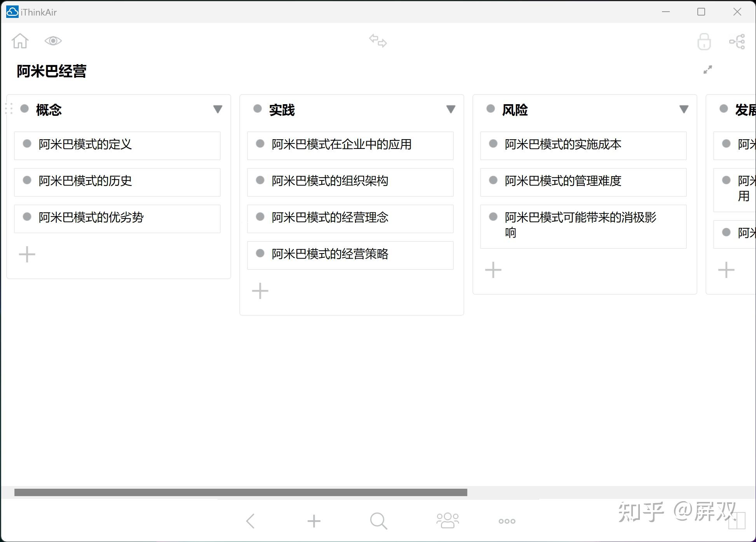Open the collaborators group icon
Viewport: 756px width, 542px height.
click(448, 521)
